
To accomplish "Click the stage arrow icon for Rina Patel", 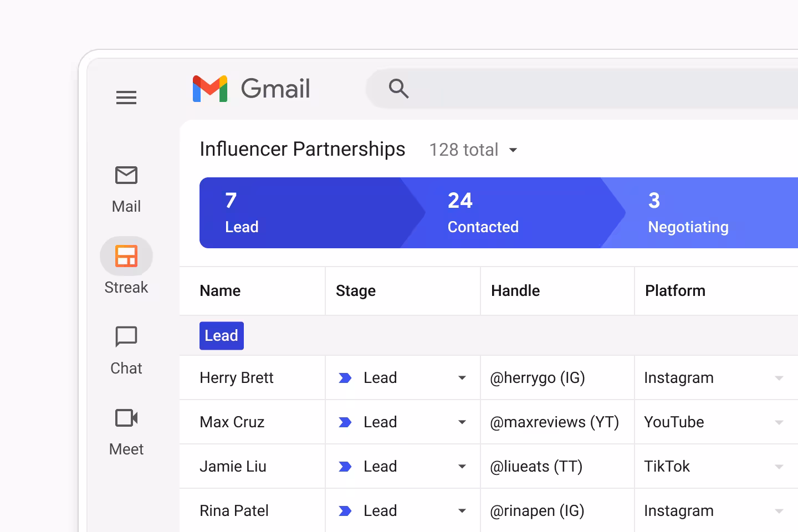I will coord(345,511).
